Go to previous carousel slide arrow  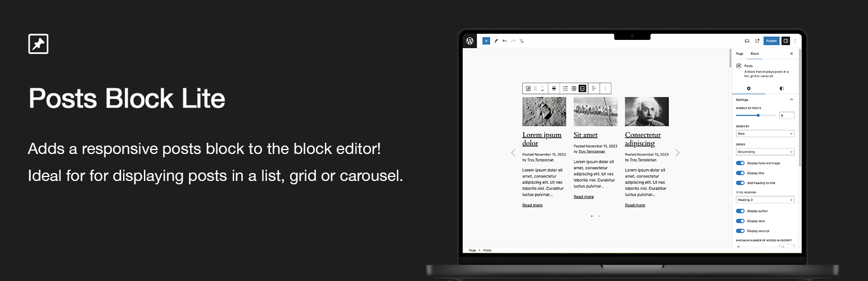click(513, 152)
